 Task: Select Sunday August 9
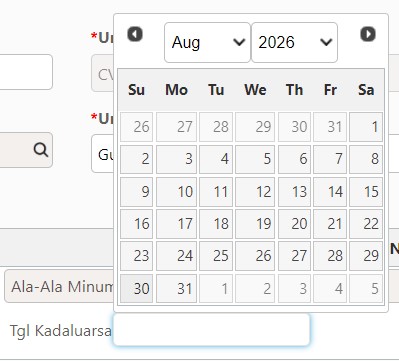point(136,191)
